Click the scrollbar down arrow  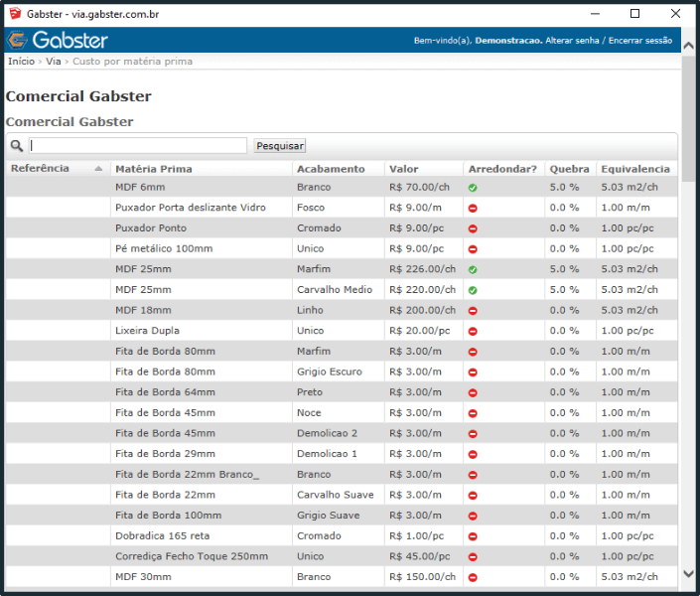point(688,574)
